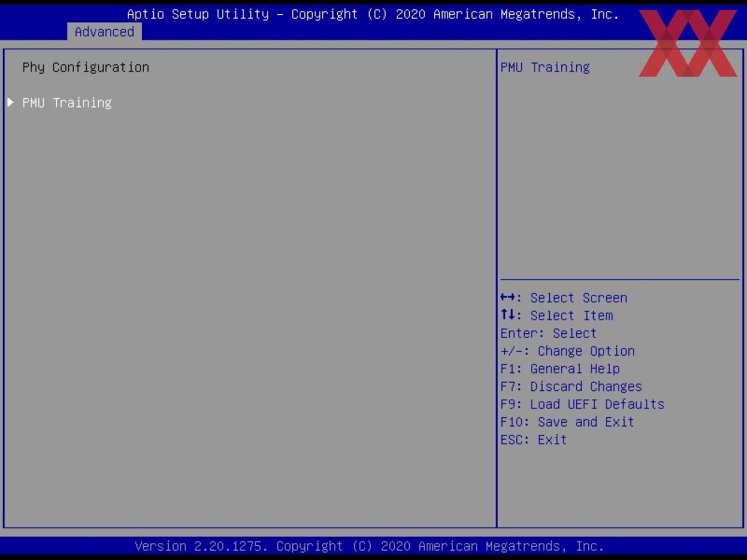The height and width of the screenshot is (560, 747).
Task: Open the Advanced tab
Action: [x=104, y=32]
